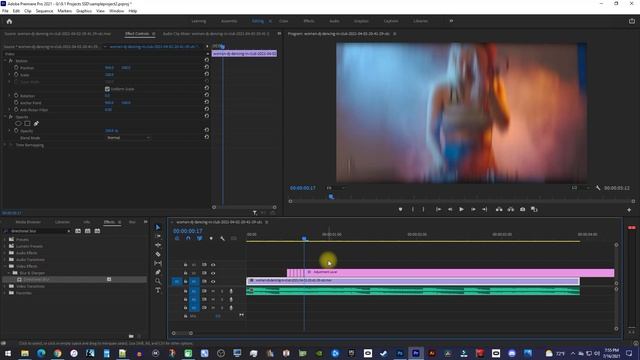Export frame with the camera icon

522,209
